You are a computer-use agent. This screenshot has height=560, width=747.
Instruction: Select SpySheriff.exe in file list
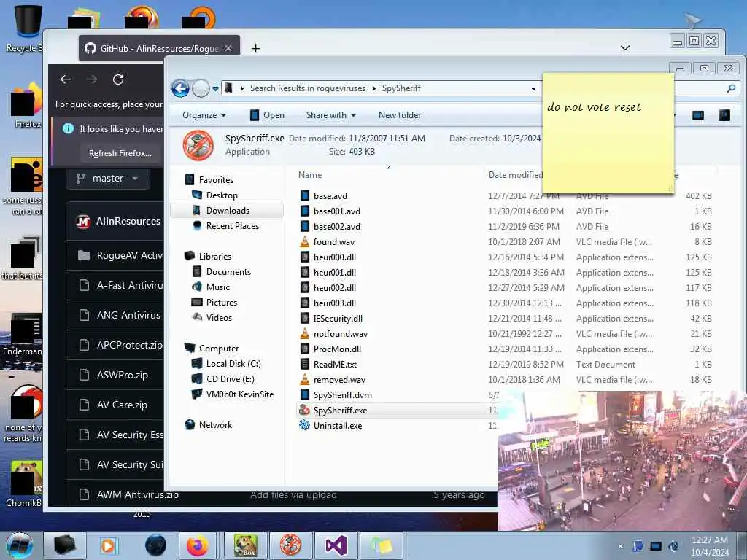tap(340, 410)
